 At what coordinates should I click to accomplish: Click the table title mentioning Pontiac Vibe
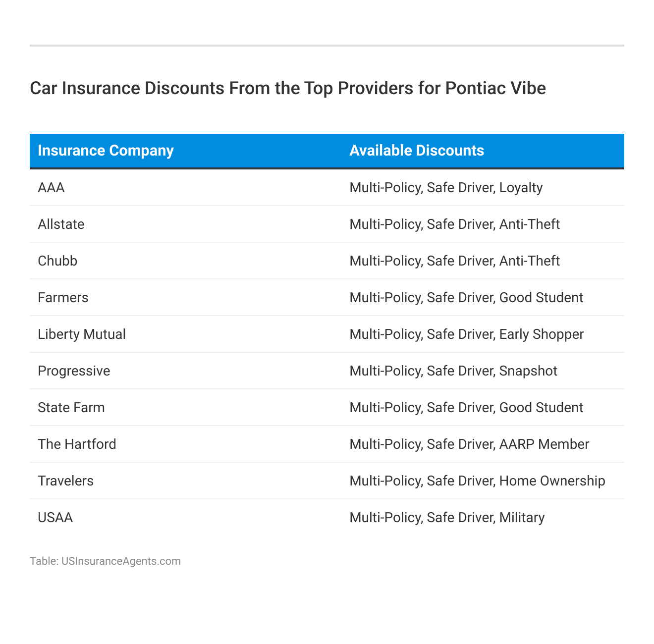pos(288,88)
